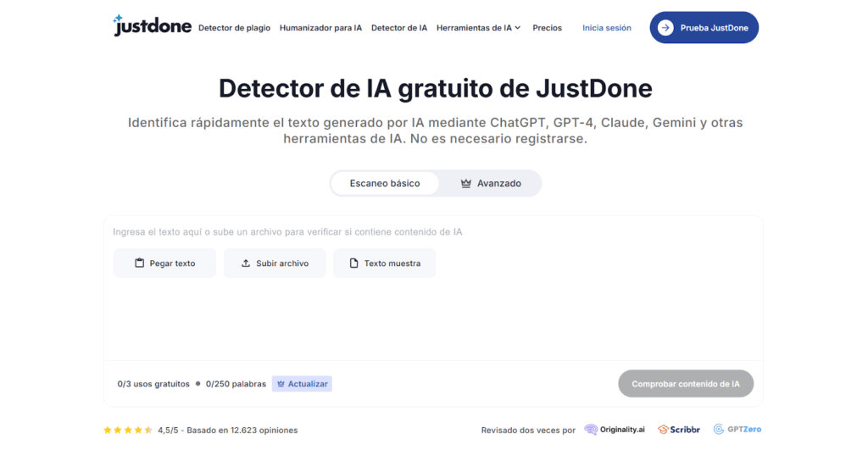Viewport: 868px width, 450px height.
Task: Click the clipboard icon in Pegar texto
Action: (140, 263)
